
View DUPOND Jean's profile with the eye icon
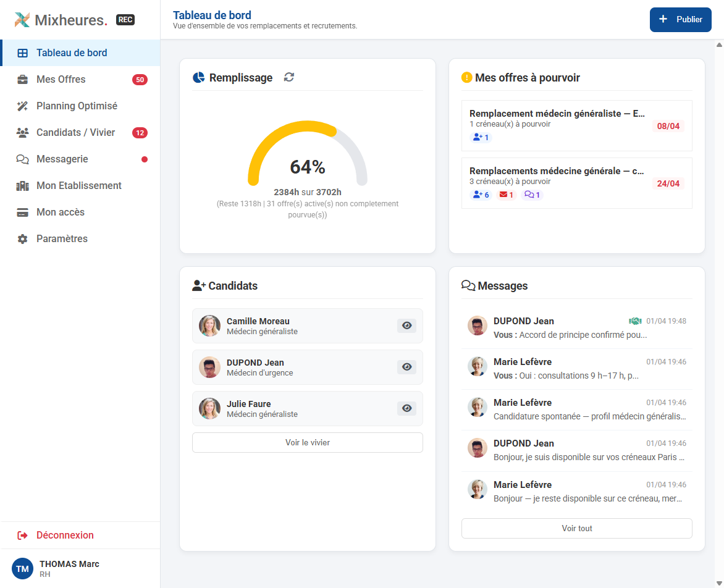(407, 367)
